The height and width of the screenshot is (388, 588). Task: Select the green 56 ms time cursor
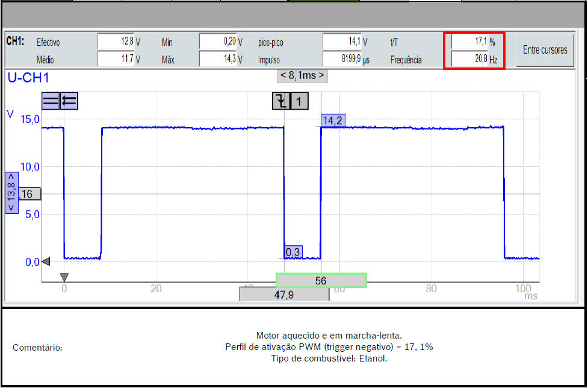[x=321, y=281]
